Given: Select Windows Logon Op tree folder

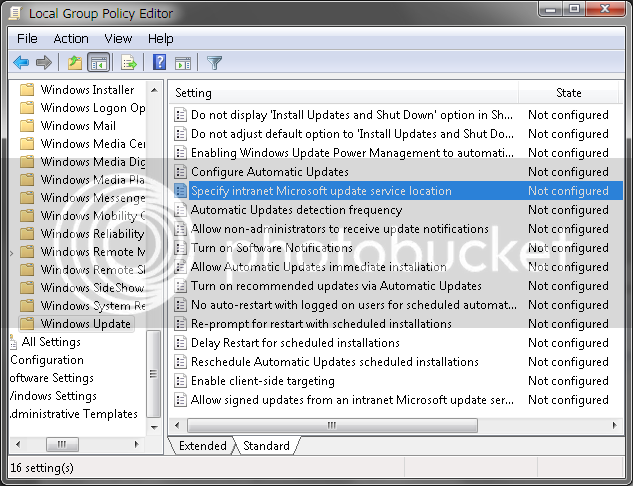Looking at the screenshot, I should 82,108.
